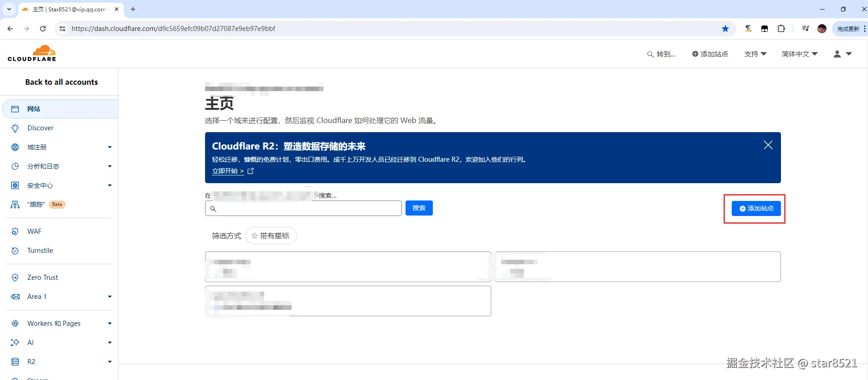Click the Area 1 envelope icon
Screen dimensions: 868x380
[15, 297]
